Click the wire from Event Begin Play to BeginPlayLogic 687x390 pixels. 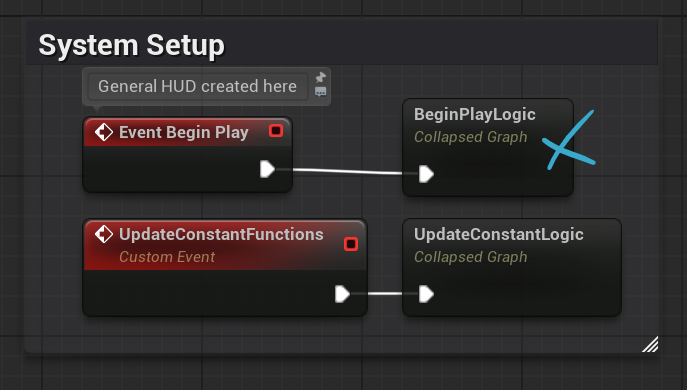(x=347, y=171)
